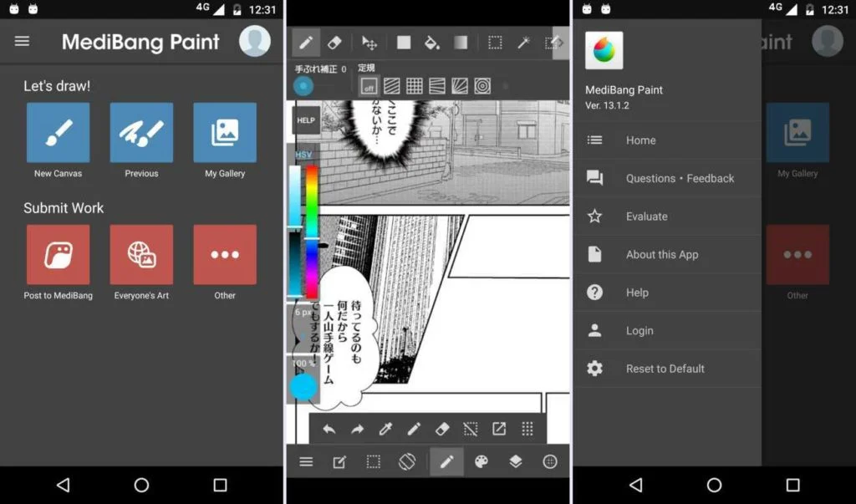The image size is (856, 504).
Task: Select the bucket fill tool
Action: coord(431,43)
